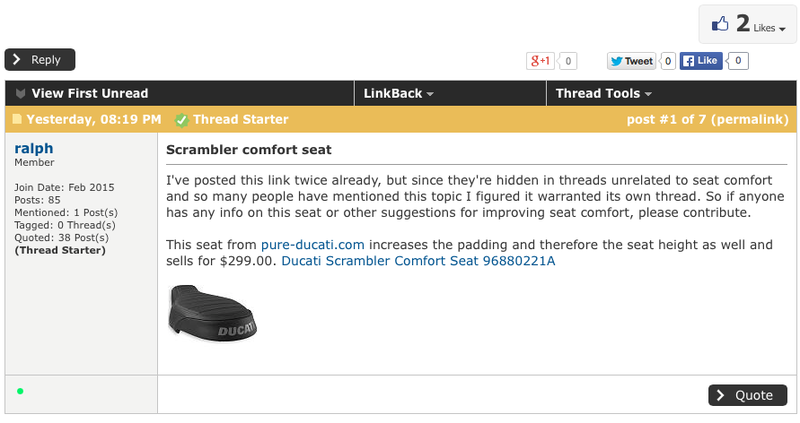Expand the LinkBack dropdown menu
800x423 pixels.
click(x=398, y=93)
